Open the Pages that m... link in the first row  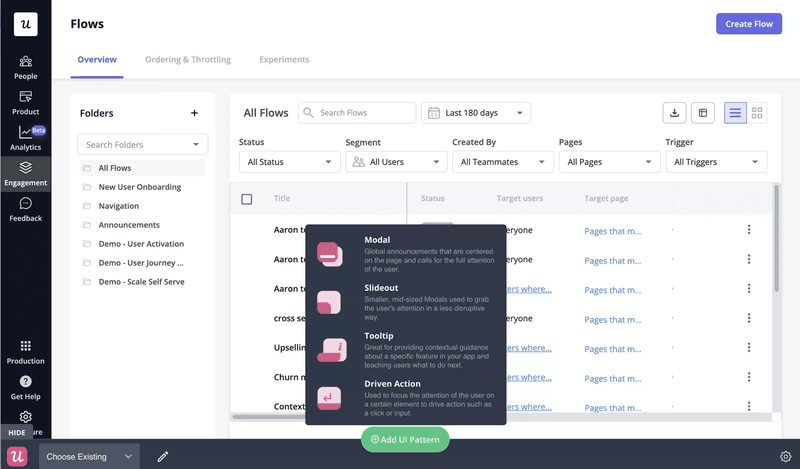[x=612, y=231]
